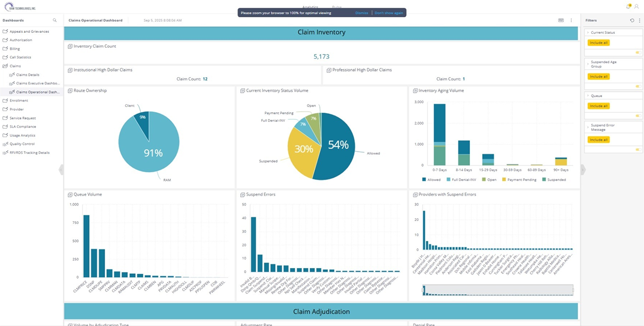
Task: Open the notifications bell icon
Action: [x=628, y=6]
